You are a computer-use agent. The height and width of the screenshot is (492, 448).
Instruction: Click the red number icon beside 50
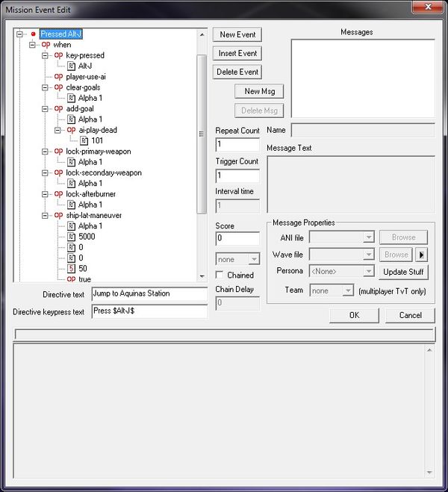71,269
